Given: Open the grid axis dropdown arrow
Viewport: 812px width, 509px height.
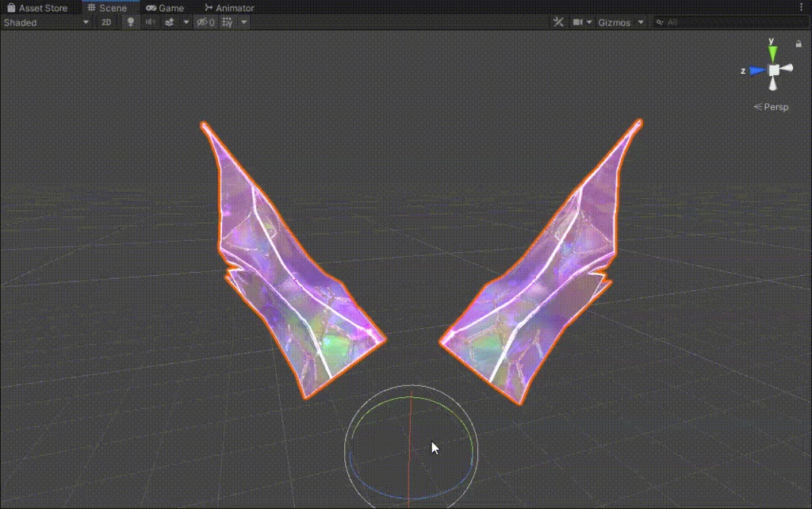Looking at the screenshot, I should [243, 22].
